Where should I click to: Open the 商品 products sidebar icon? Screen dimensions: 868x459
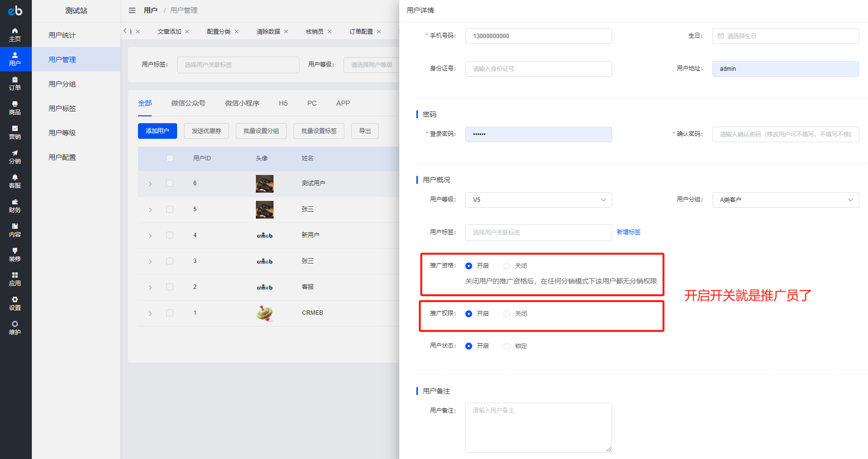pos(15,108)
